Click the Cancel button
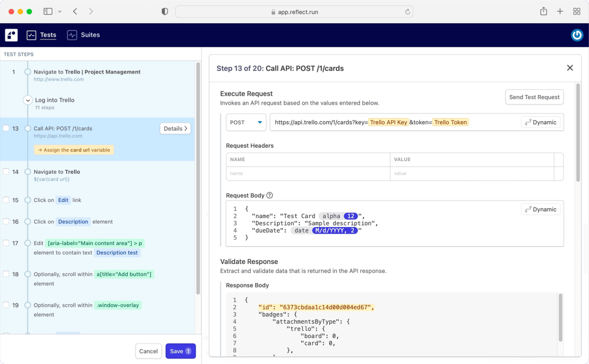Image resolution: width=589 pixels, height=364 pixels. [x=148, y=351]
